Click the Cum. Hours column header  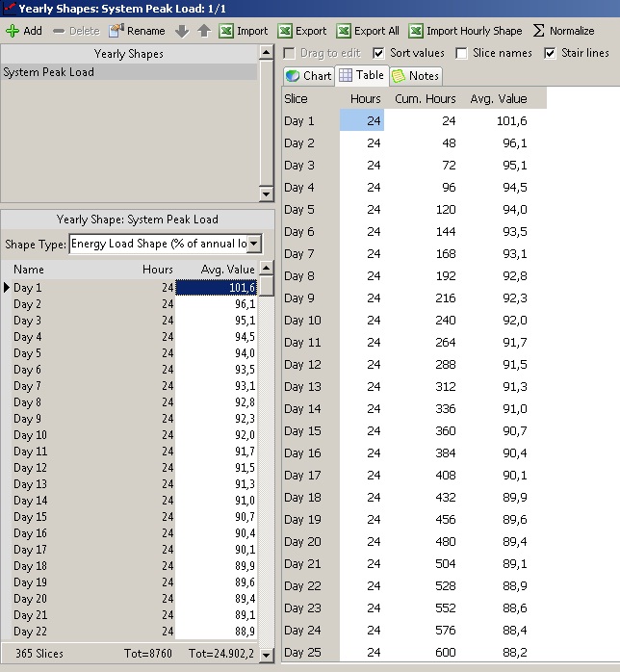coord(425,98)
